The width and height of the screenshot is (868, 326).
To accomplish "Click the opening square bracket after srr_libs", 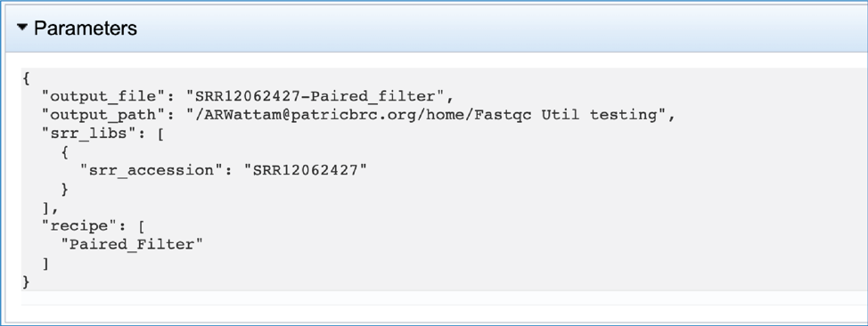I will [160, 134].
